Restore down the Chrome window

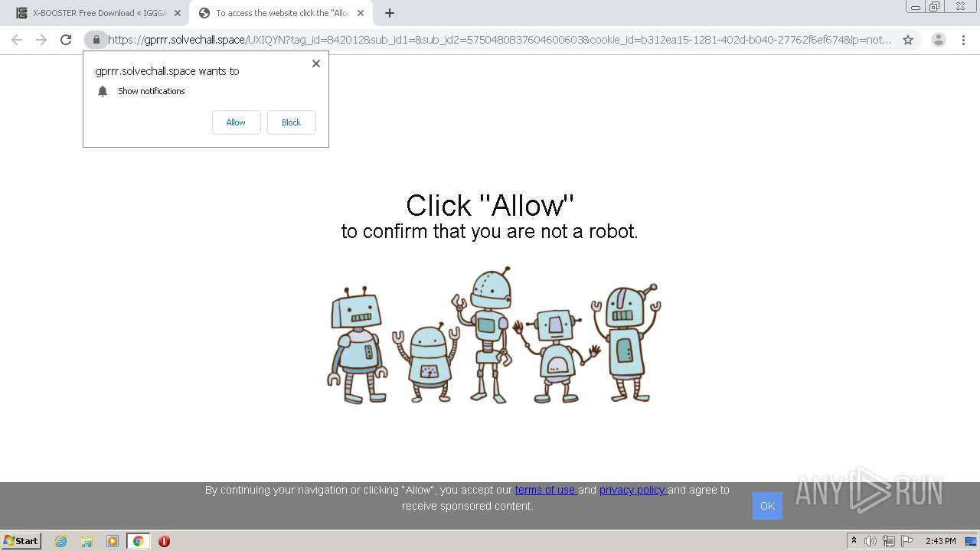(935, 7)
